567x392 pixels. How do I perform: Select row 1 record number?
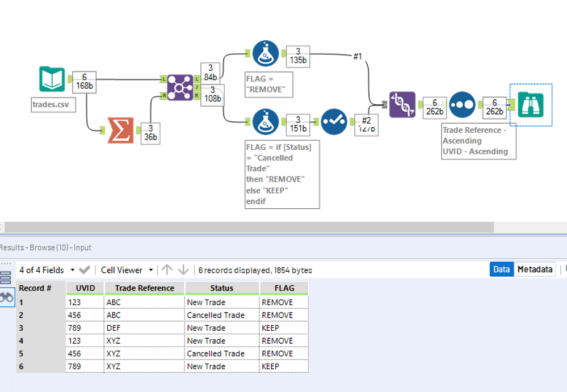[41, 302]
